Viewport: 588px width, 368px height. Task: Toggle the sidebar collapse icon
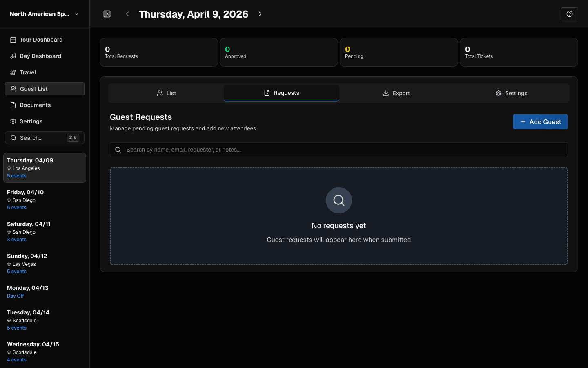[x=107, y=14]
